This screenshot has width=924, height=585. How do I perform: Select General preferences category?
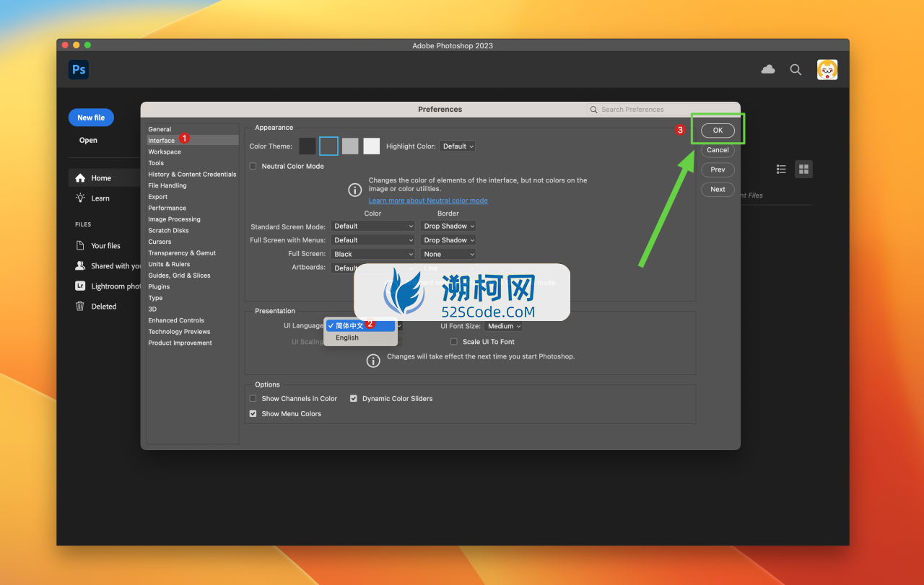[192, 129]
